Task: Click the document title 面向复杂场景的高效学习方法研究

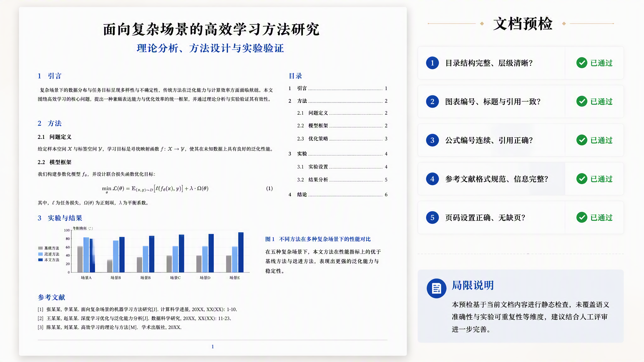Action: click(x=211, y=30)
